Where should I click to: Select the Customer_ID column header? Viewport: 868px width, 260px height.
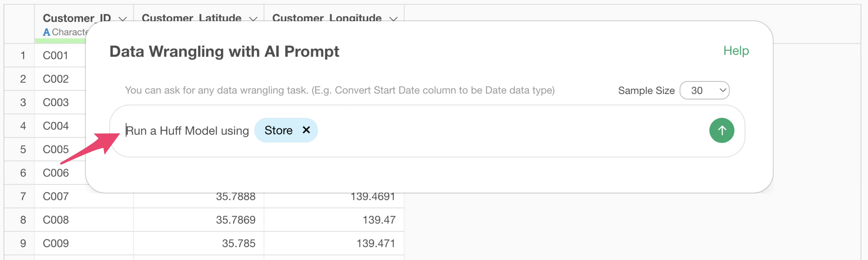point(77,18)
